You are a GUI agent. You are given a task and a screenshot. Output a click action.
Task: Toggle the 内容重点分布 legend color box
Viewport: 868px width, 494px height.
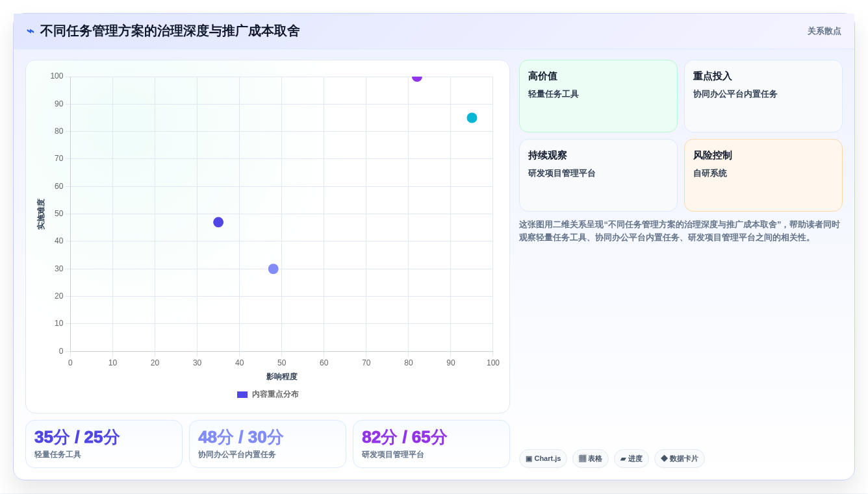click(242, 395)
